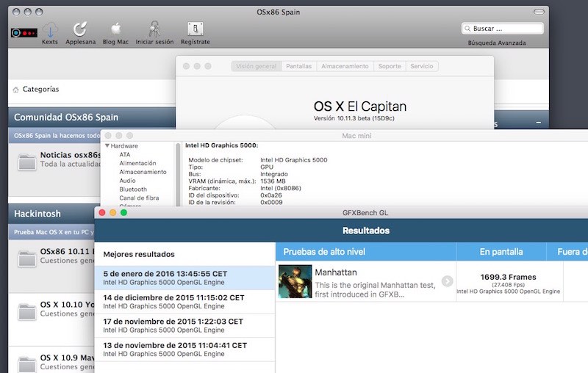Click the OSx86 Spain logo icon
The width and height of the screenshot is (588, 373).
[x=24, y=33]
